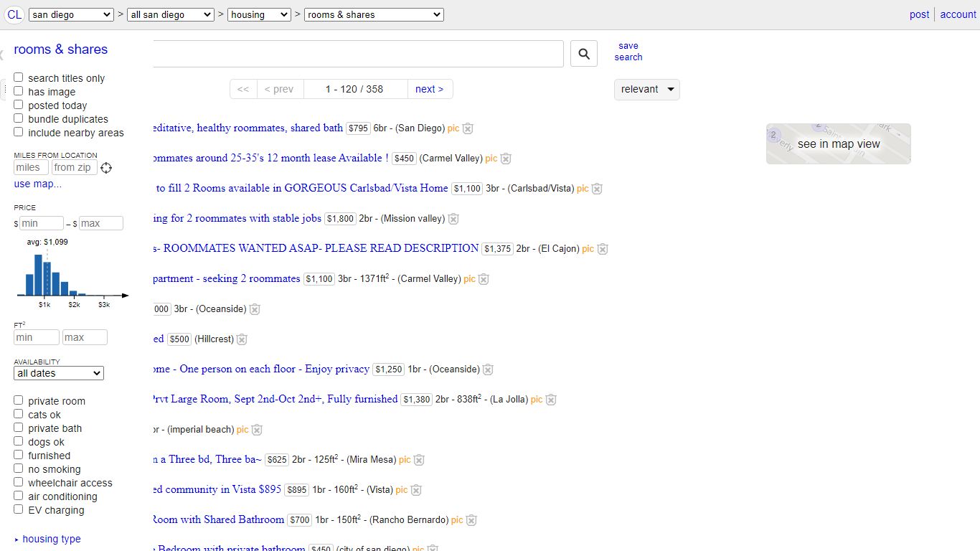
Task: Open the availability all dates dropdown
Action: point(59,373)
